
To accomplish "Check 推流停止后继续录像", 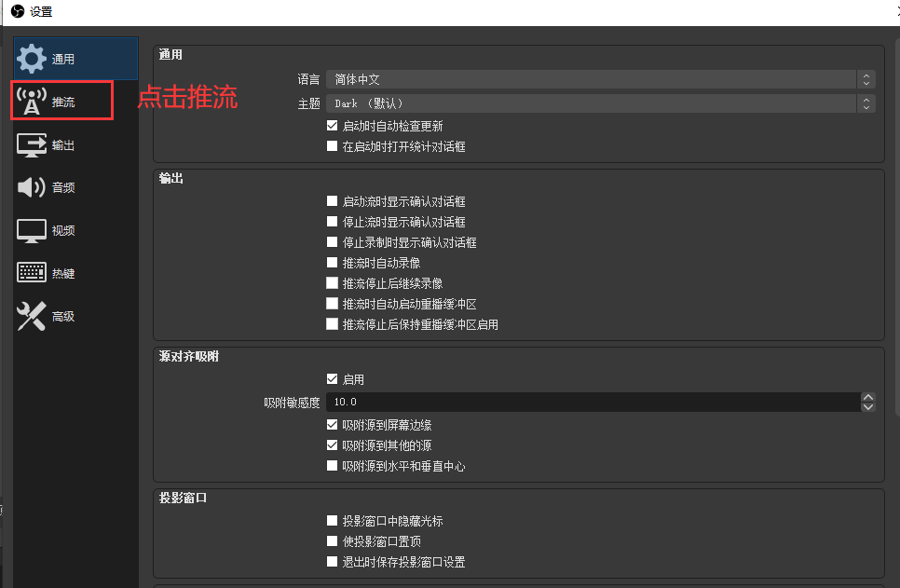I will coord(332,283).
